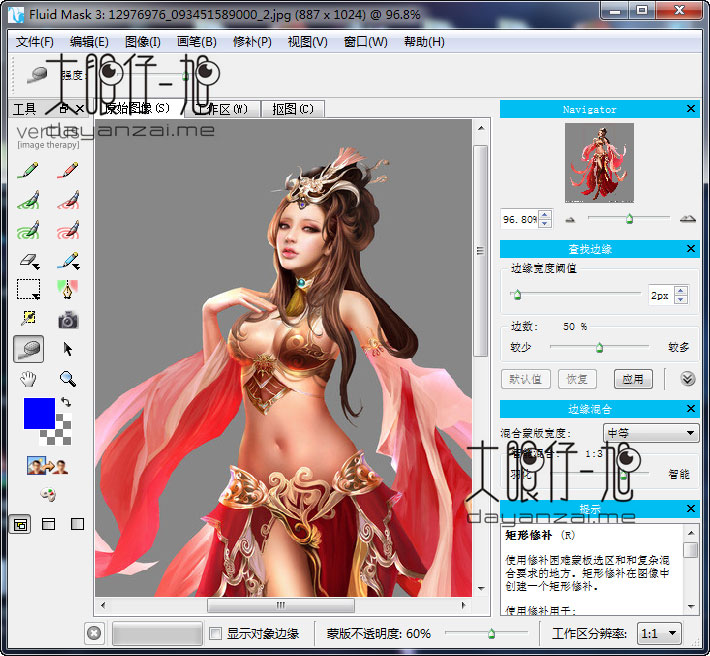Open the 编辑(E) menu

coord(89,42)
